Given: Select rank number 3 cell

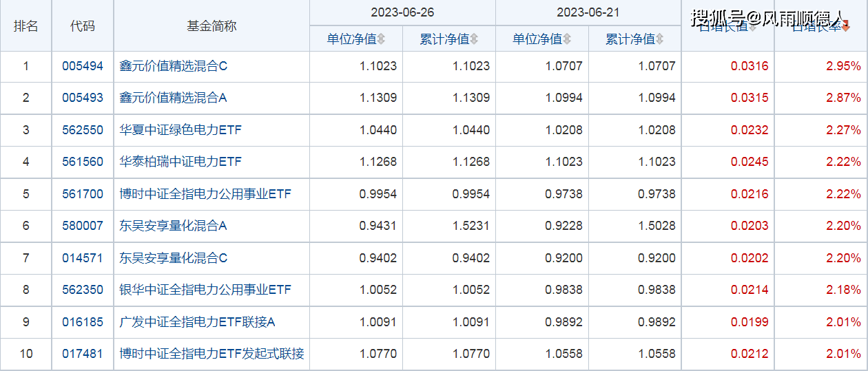Looking at the screenshot, I should [26, 130].
